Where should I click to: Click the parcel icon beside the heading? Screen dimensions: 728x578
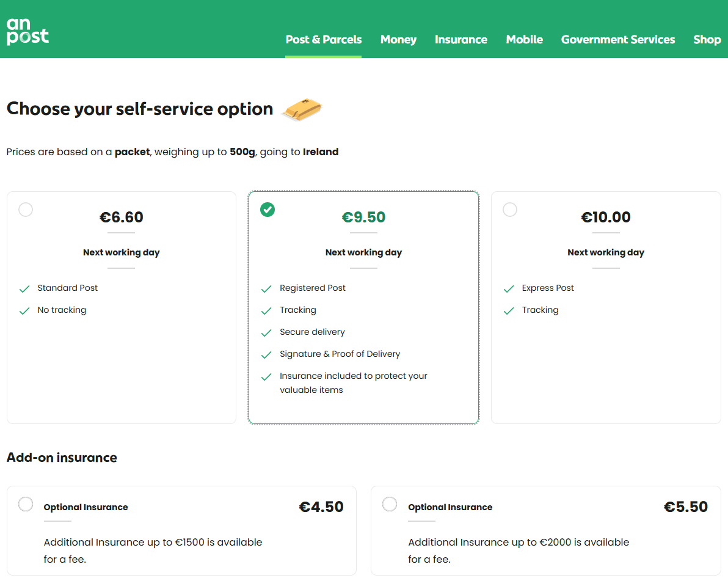[x=302, y=109]
